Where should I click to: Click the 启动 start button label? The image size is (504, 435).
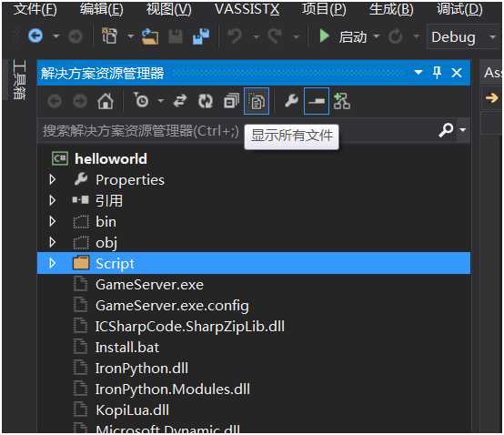[353, 36]
